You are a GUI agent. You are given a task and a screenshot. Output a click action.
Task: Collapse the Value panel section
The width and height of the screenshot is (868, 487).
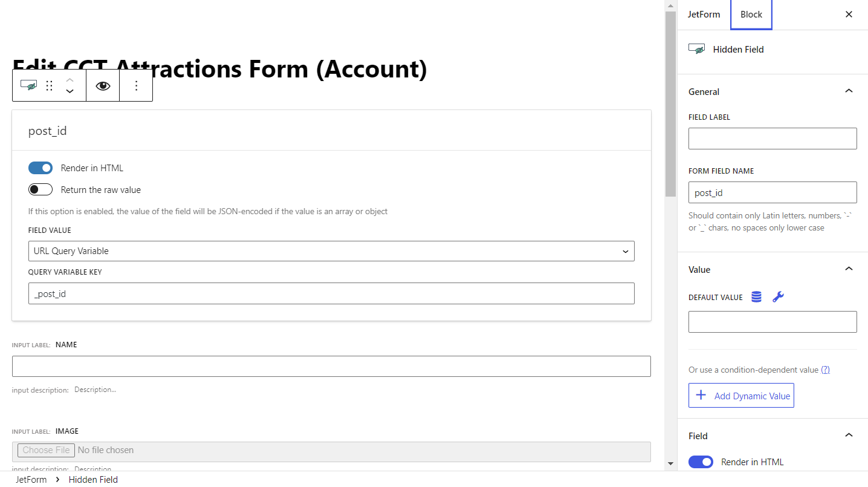coord(849,269)
